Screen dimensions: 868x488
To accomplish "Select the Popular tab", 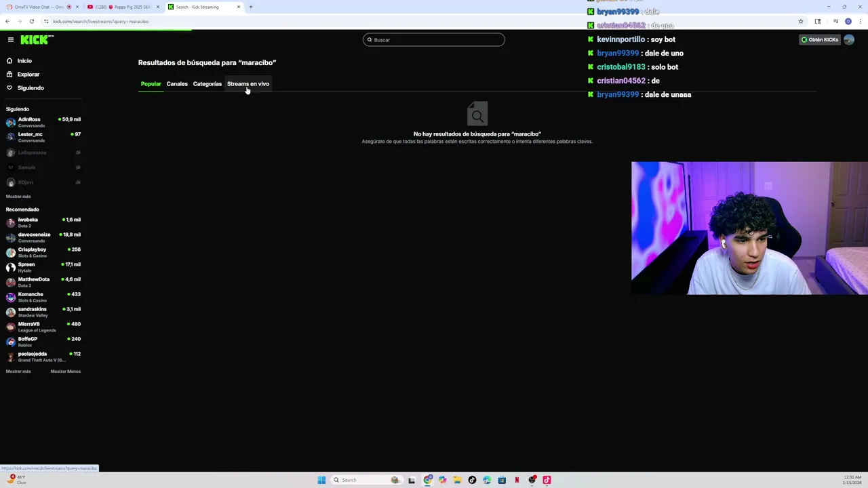I will pos(151,84).
